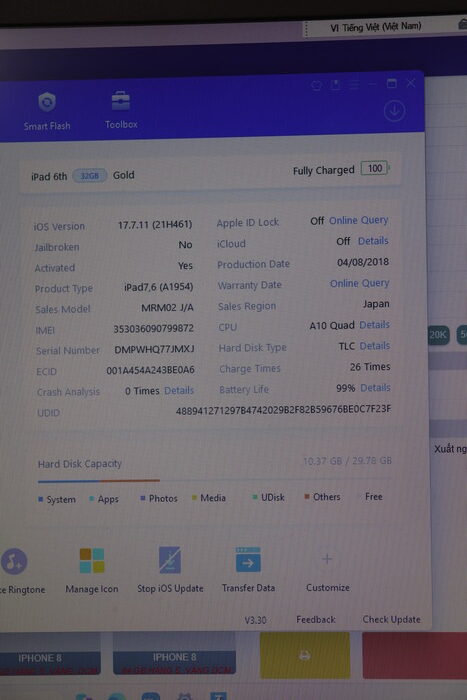Click the Hard Disk Capacity usage bar
The height and width of the screenshot is (700, 467).
point(214,480)
